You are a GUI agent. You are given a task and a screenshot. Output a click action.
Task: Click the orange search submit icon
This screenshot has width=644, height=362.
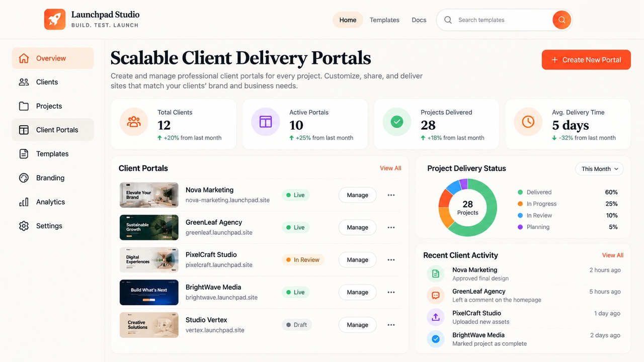[561, 20]
